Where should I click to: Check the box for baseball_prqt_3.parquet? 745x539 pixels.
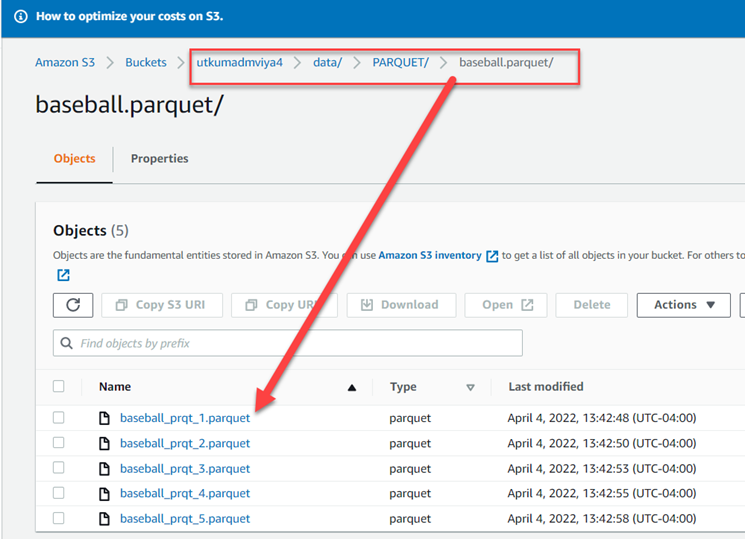point(58,468)
